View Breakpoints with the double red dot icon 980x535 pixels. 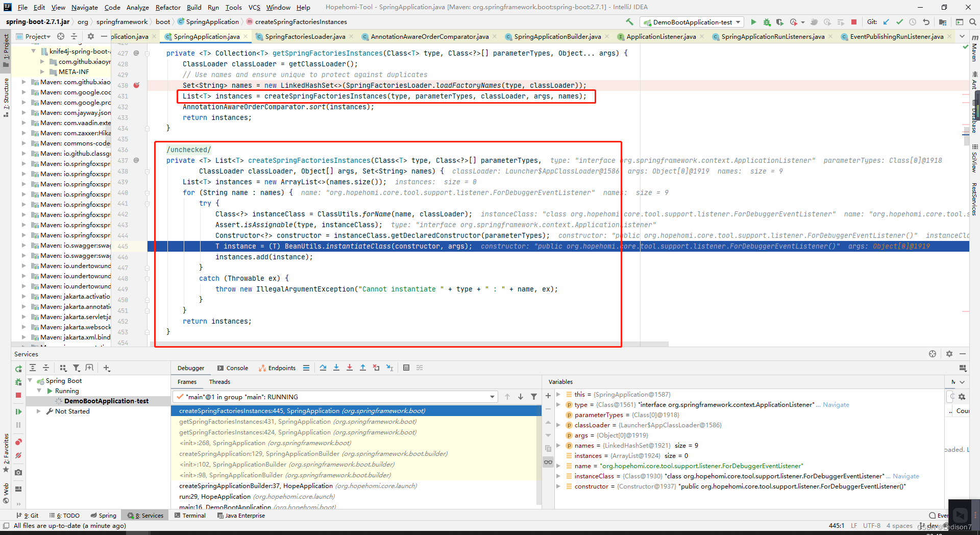tap(18, 442)
